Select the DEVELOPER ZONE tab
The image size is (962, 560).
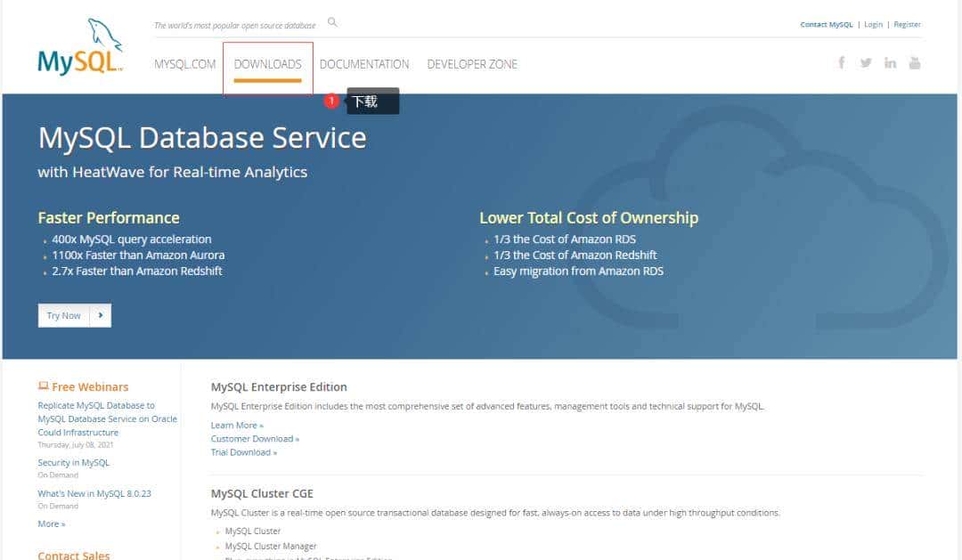tap(472, 63)
